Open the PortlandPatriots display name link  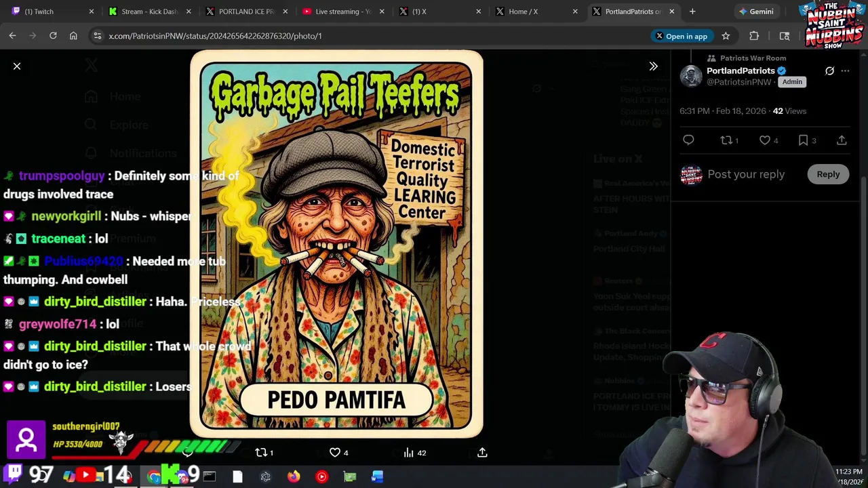click(x=741, y=70)
